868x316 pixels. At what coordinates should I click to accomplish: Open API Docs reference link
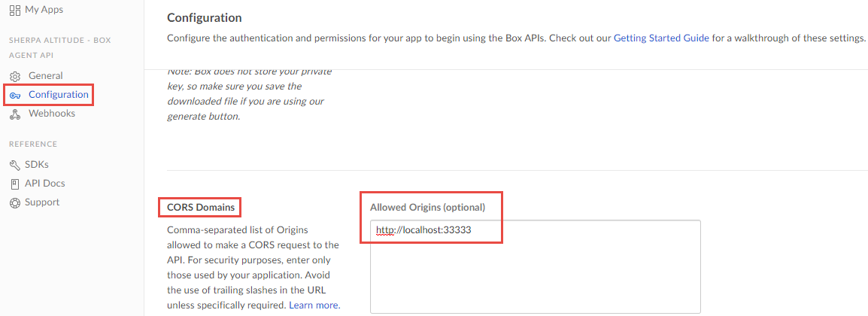(x=44, y=184)
